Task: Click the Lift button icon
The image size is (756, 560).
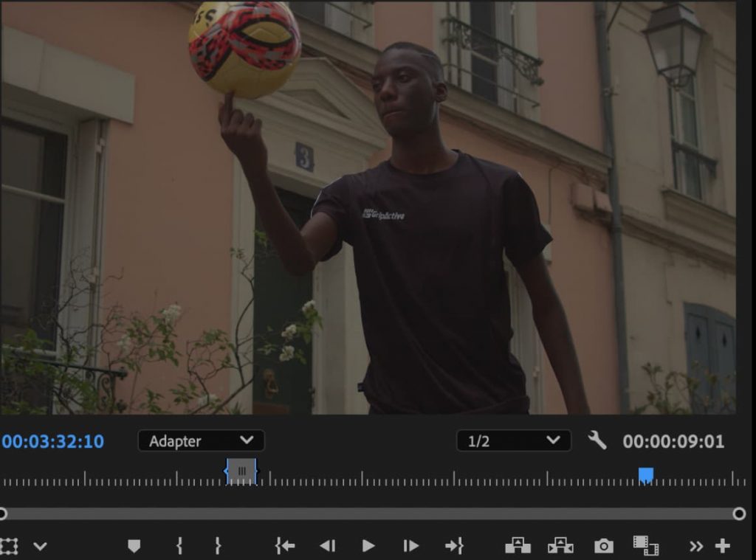Action: click(x=518, y=546)
